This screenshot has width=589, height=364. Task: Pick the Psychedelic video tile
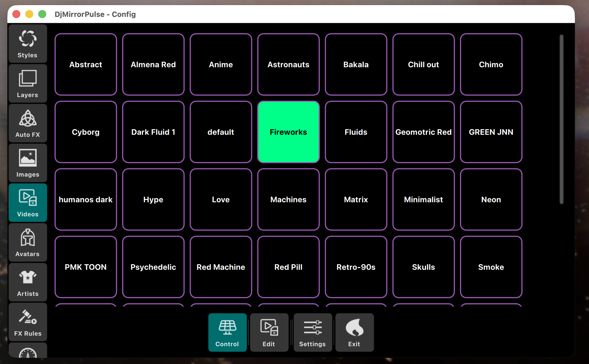tap(153, 267)
